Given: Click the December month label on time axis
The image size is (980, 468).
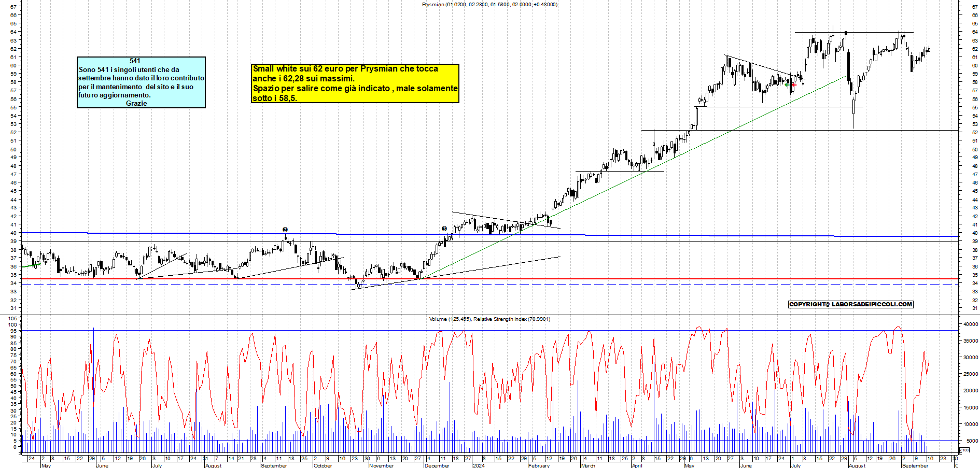Looking at the screenshot, I should tap(437, 465).
